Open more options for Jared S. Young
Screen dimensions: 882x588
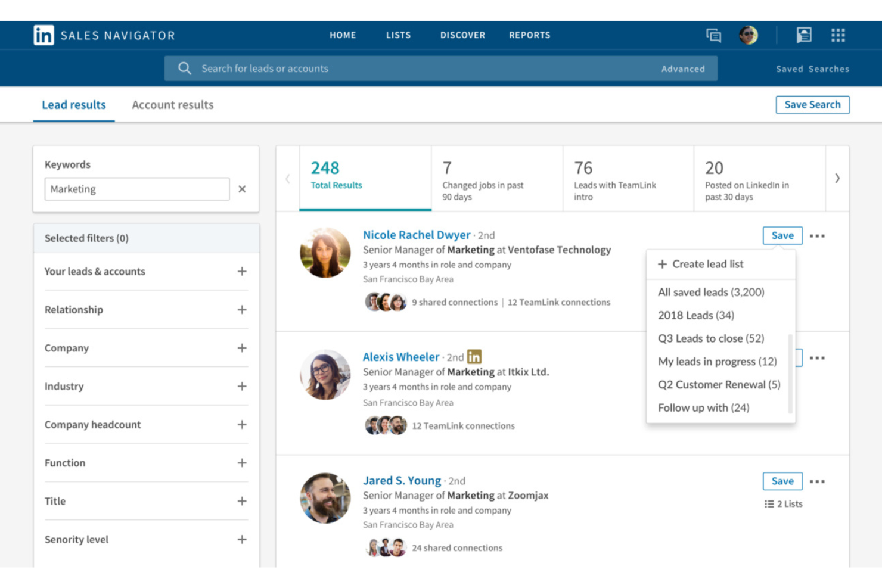(x=817, y=481)
